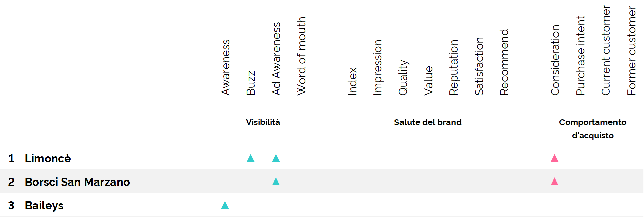Click the Recommend column header
Image resolution: width=644 pixels, height=217 pixels.
coord(504,62)
